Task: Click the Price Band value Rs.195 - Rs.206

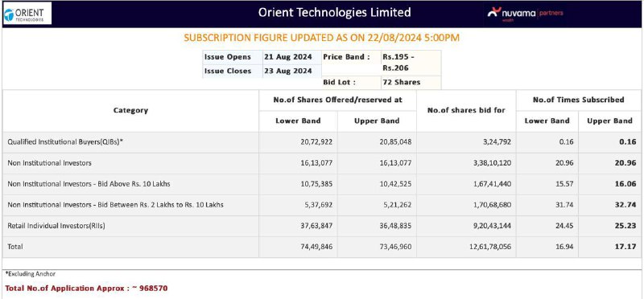Action: point(396,63)
